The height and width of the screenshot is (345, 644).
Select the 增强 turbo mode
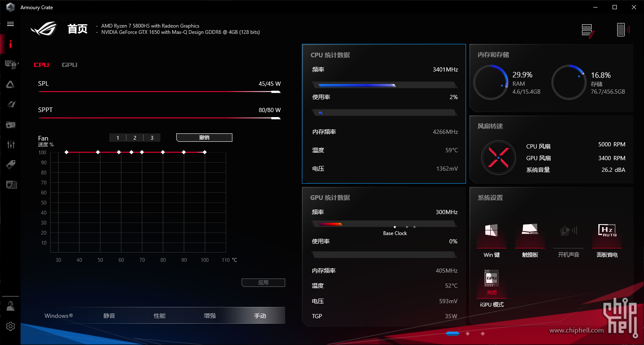210,316
